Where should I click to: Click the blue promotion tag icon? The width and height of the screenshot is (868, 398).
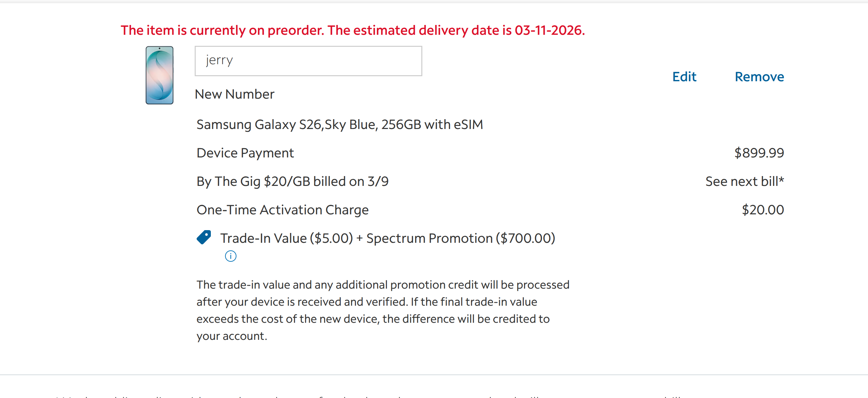click(x=204, y=237)
